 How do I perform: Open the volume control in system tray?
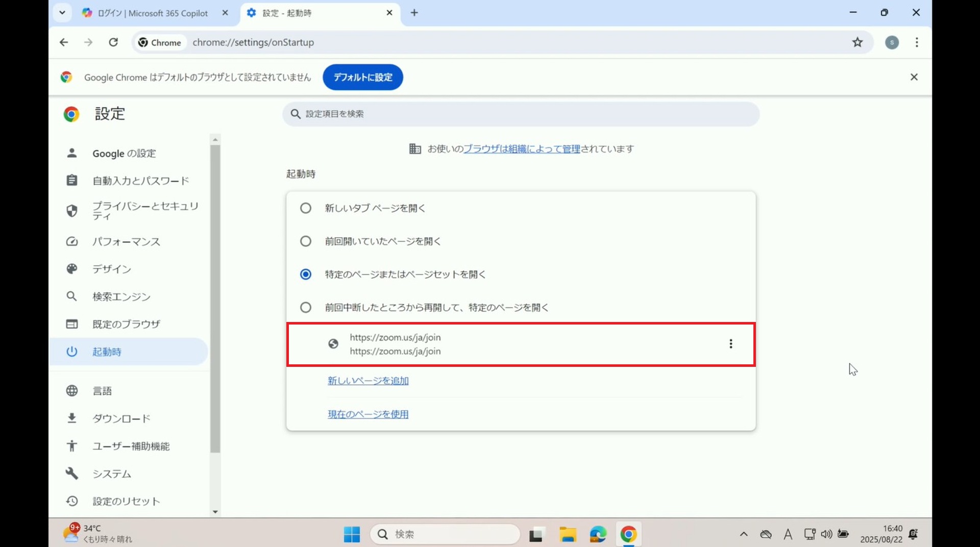tap(826, 534)
